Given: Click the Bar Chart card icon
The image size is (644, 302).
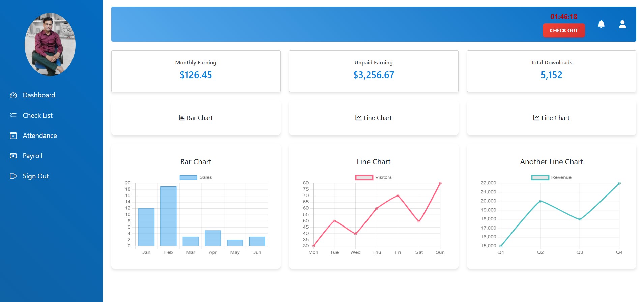Looking at the screenshot, I should pyautogui.click(x=182, y=118).
